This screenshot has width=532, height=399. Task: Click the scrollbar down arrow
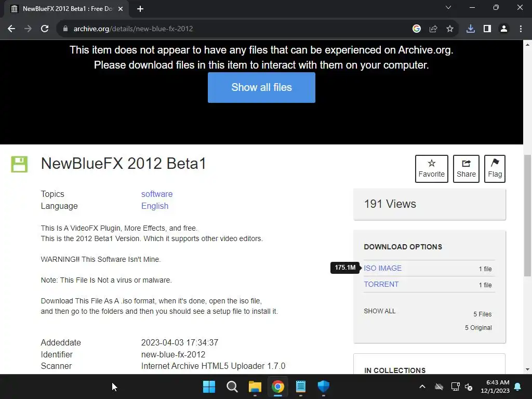[528, 369]
